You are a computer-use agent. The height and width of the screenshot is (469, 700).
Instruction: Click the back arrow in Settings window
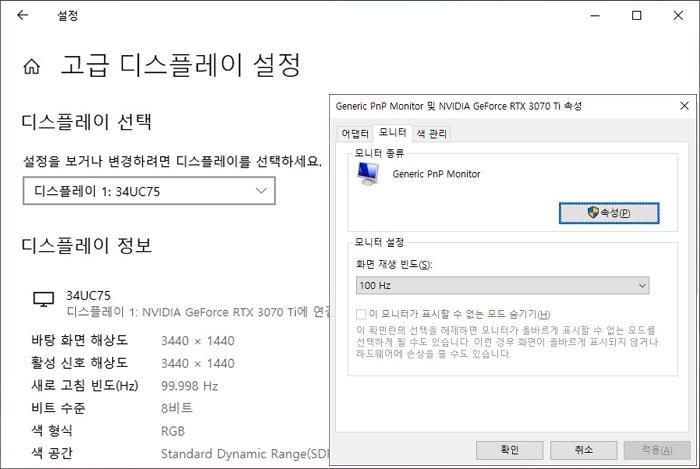point(22,16)
